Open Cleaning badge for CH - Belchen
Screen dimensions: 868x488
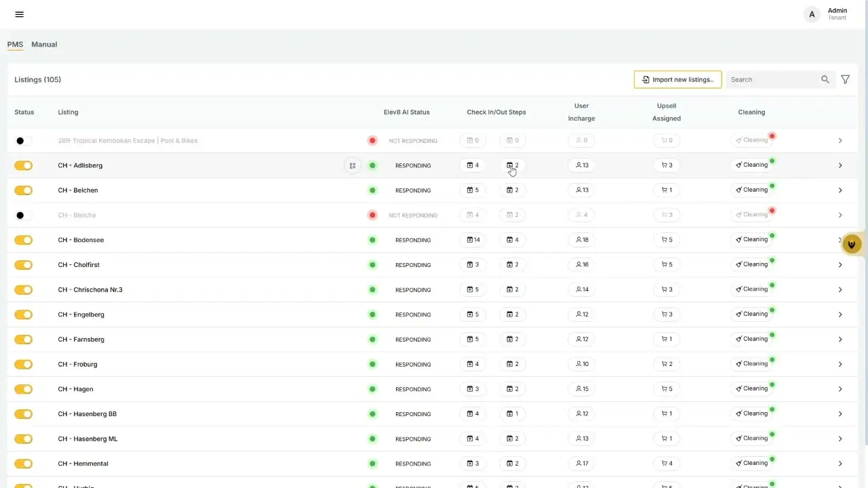pyautogui.click(x=751, y=190)
